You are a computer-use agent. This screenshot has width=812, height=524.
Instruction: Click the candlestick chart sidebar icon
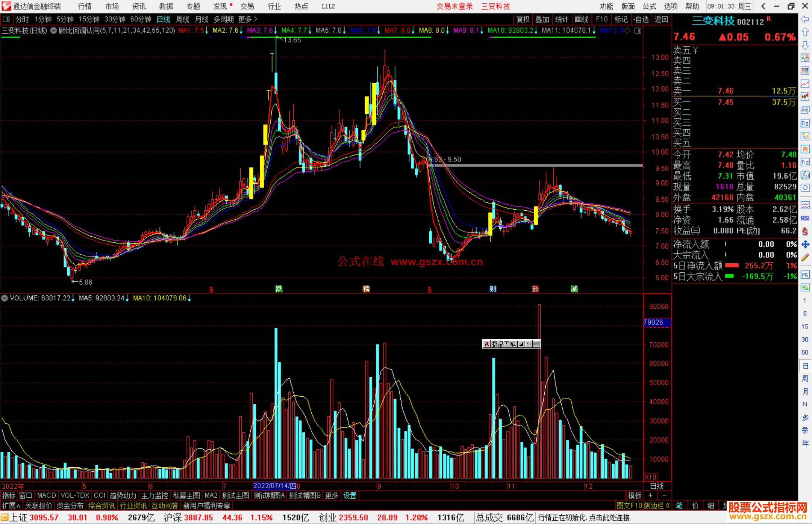(x=805, y=97)
